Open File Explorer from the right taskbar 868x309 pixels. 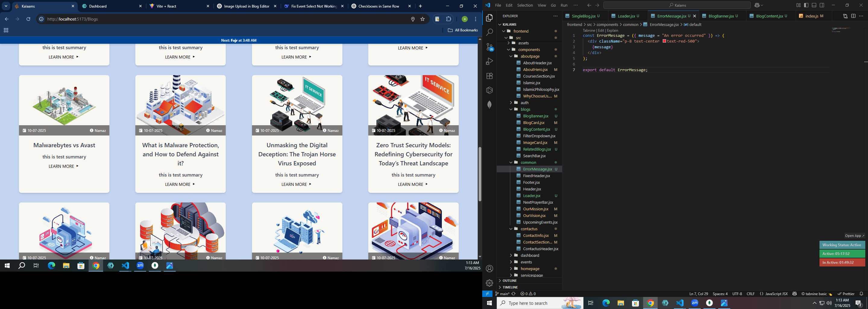click(x=621, y=303)
